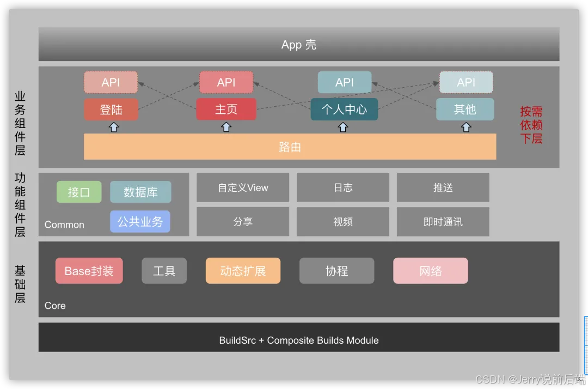
Task: Click the Base封装 box
Action: point(89,270)
